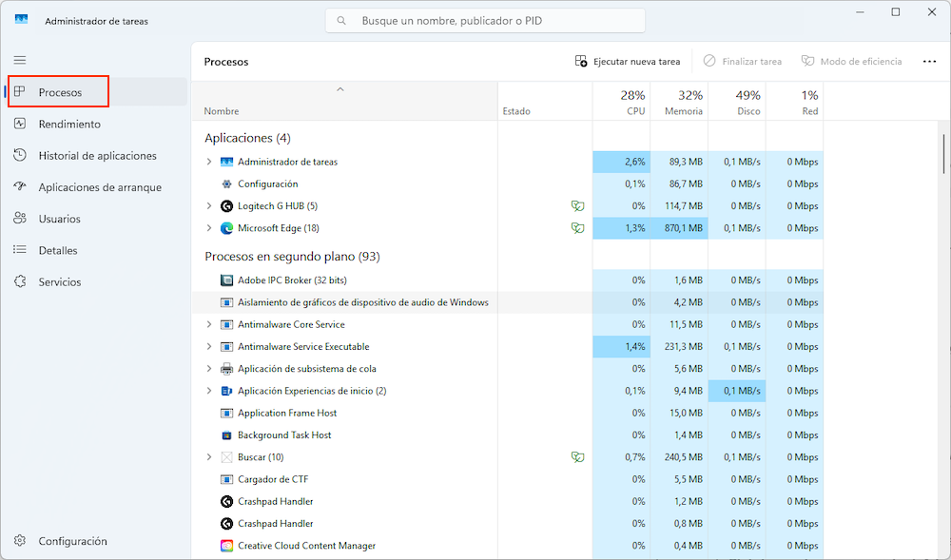The width and height of the screenshot is (951, 560).
Task: Open the hamburger navigation menu
Action: 20,60
